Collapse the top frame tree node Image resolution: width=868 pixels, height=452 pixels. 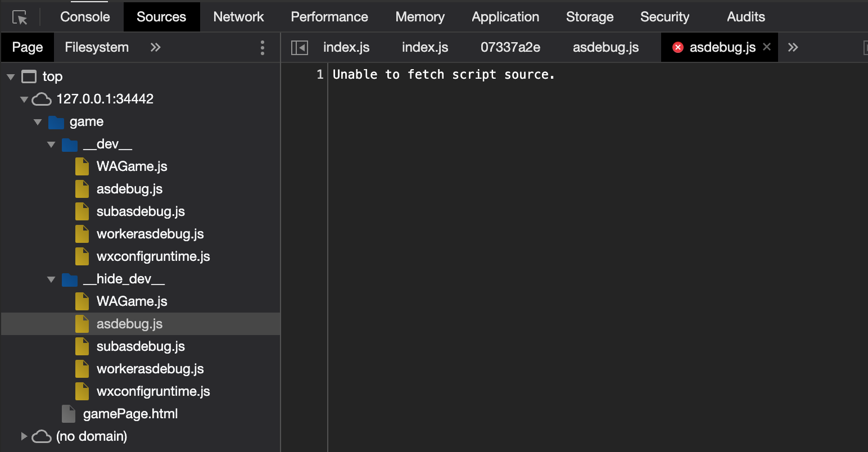(11, 76)
